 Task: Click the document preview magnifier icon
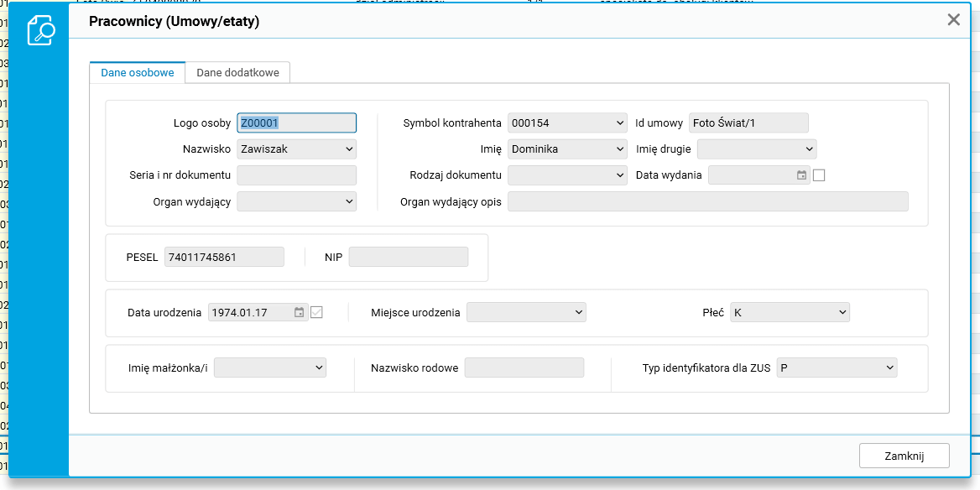click(x=41, y=30)
